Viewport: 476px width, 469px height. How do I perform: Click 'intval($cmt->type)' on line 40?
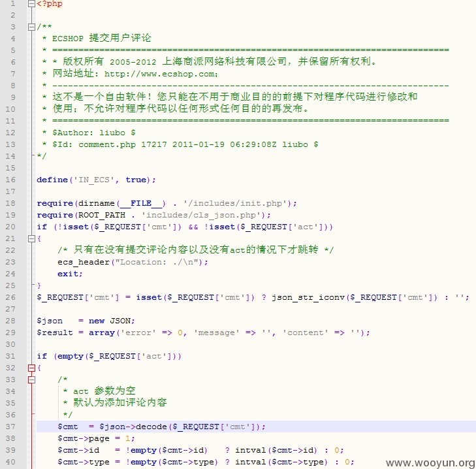[281, 462]
